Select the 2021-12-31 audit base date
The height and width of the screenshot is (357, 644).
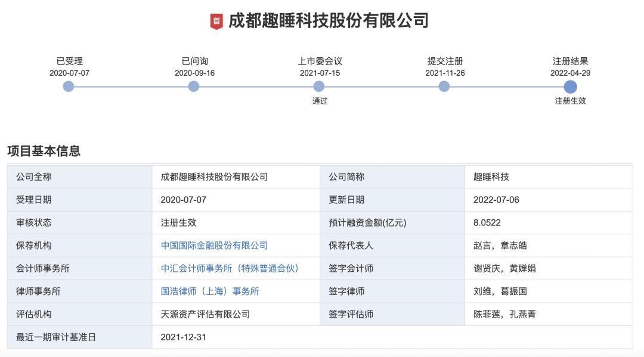point(183,336)
